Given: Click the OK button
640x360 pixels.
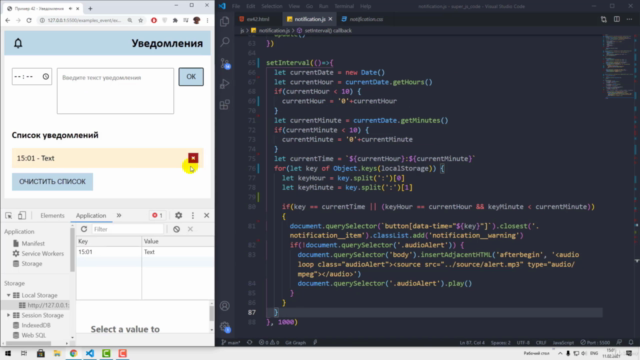Looking at the screenshot, I should click(x=191, y=77).
